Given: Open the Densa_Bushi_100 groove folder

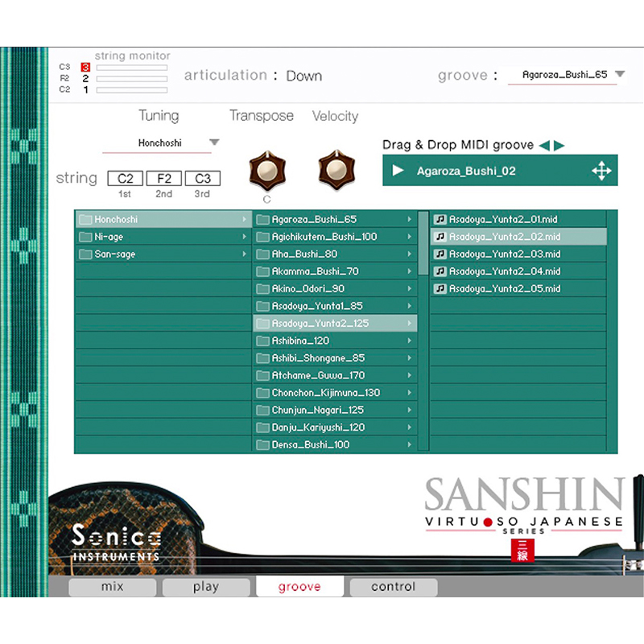Looking at the screenshot, I should click(x=335, y=444).
